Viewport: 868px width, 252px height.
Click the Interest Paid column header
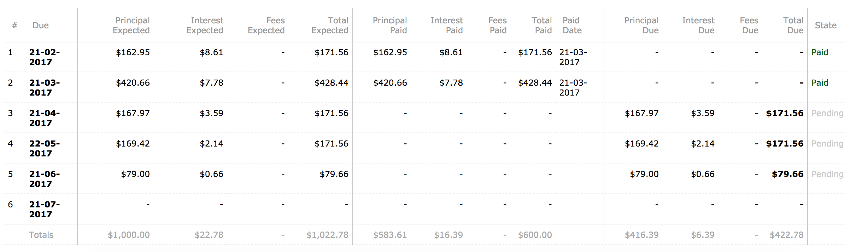(447, 25)
